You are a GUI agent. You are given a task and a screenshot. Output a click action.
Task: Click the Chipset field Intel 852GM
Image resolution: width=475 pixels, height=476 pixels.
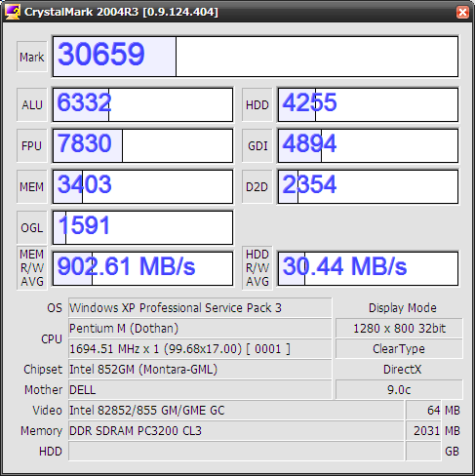[x=200, y=369]
